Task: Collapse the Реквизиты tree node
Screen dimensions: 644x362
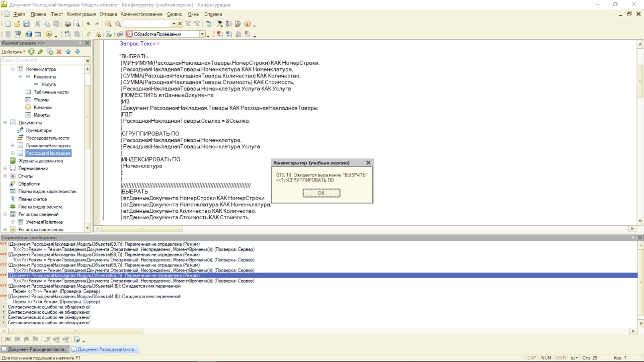Action: 21,77
